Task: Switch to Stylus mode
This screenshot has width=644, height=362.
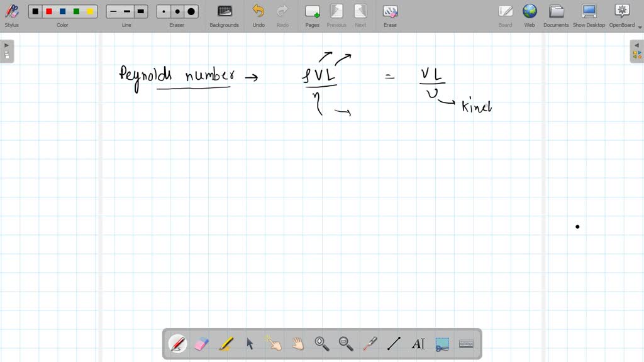Action: coord(11,11)
